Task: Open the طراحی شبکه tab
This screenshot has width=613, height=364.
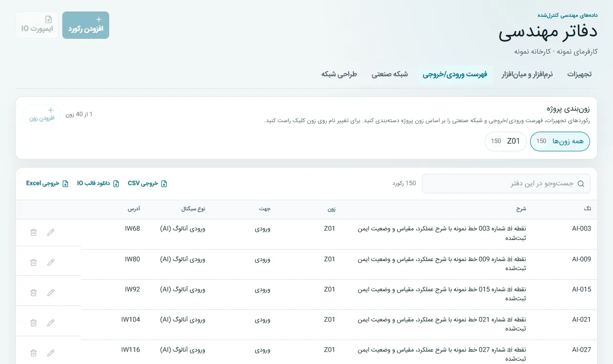Action: coord(339,74)
